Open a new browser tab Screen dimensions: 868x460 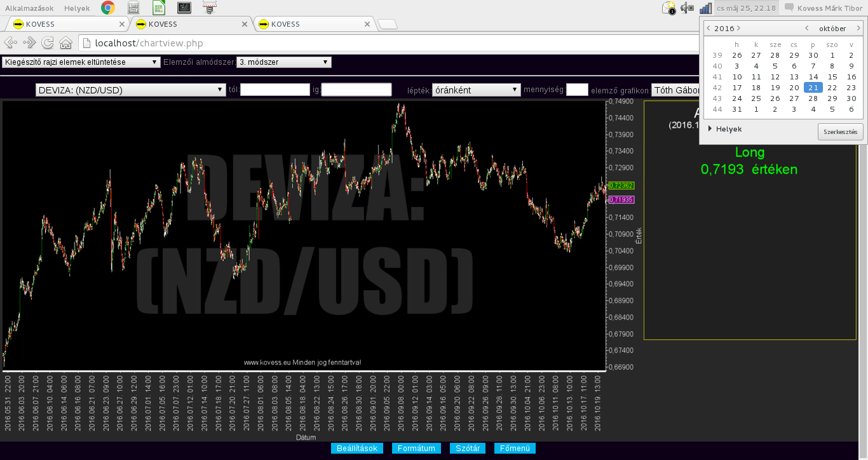(388, 24)
